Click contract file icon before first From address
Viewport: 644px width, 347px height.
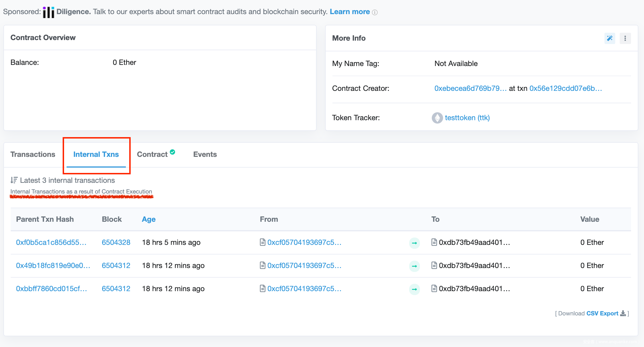(262, 242)
